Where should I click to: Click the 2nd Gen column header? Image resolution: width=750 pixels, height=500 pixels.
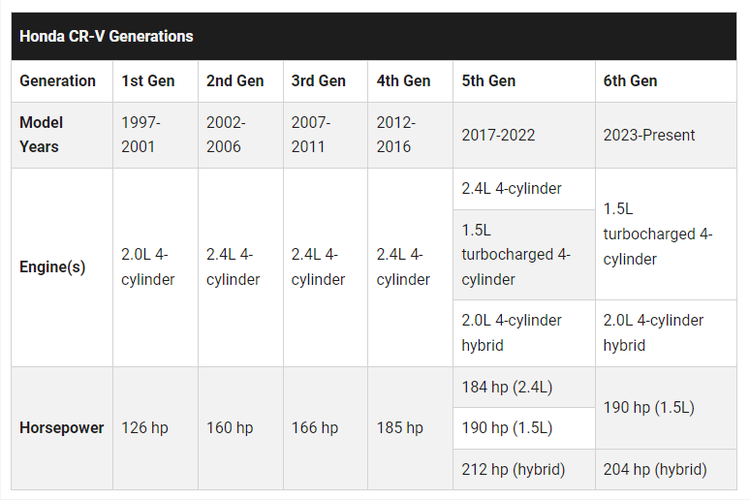[x=233, y=81]
